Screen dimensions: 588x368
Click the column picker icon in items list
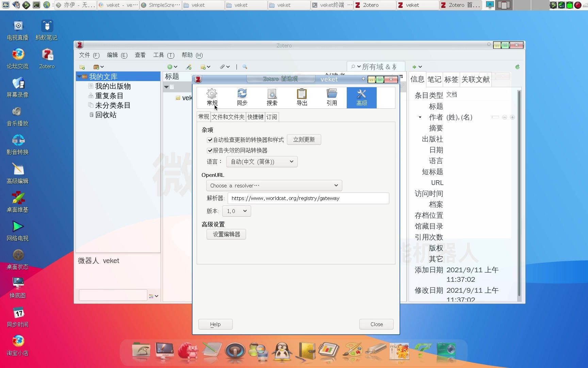pyautogui.click(x=401, y=76)
